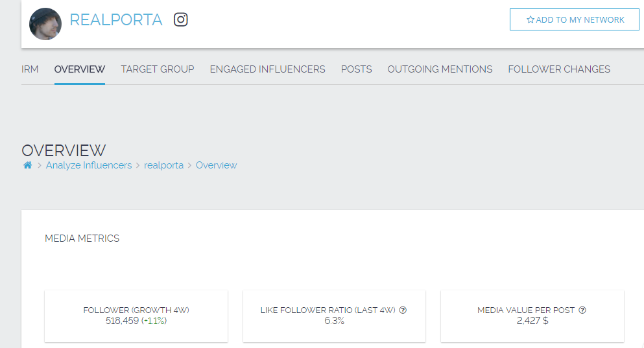This screenshot has width=644, height=348.
Task: Open help icon for Like Follower Ratio
Action: click(x=403, y=310)
